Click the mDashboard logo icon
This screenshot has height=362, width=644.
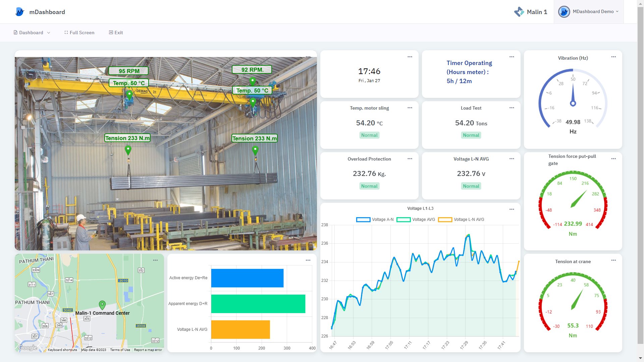pos(20,12)
